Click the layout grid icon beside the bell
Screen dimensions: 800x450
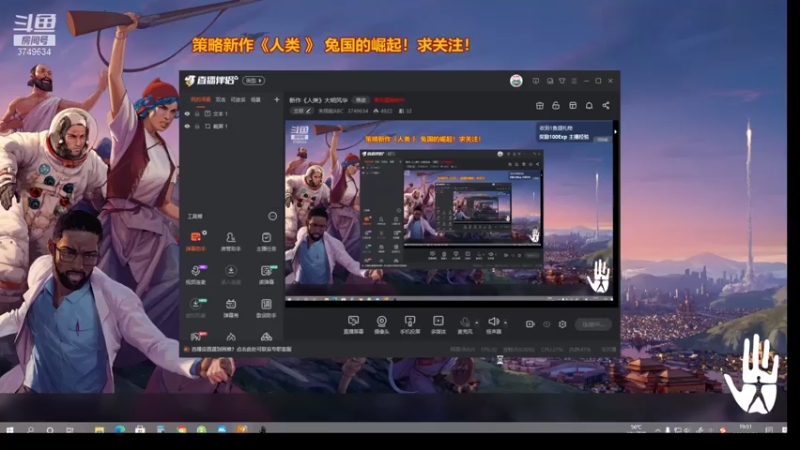(573, 105)
